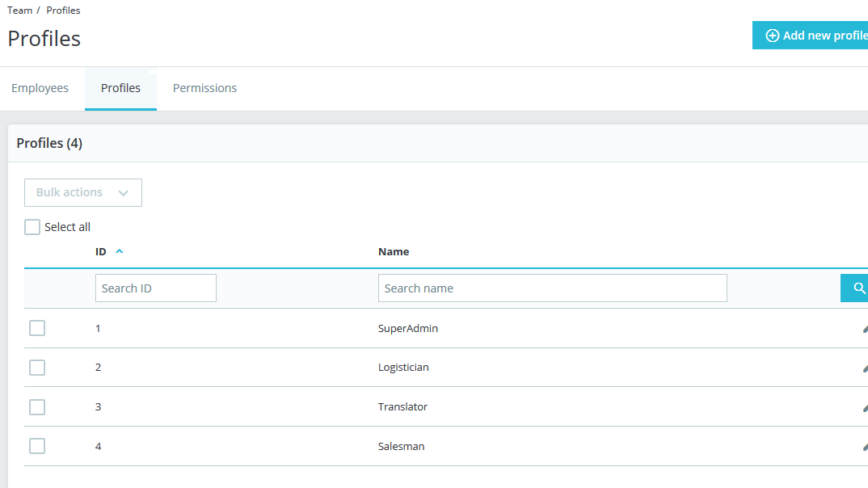Tick the Select all checkbox

[32, 227]
